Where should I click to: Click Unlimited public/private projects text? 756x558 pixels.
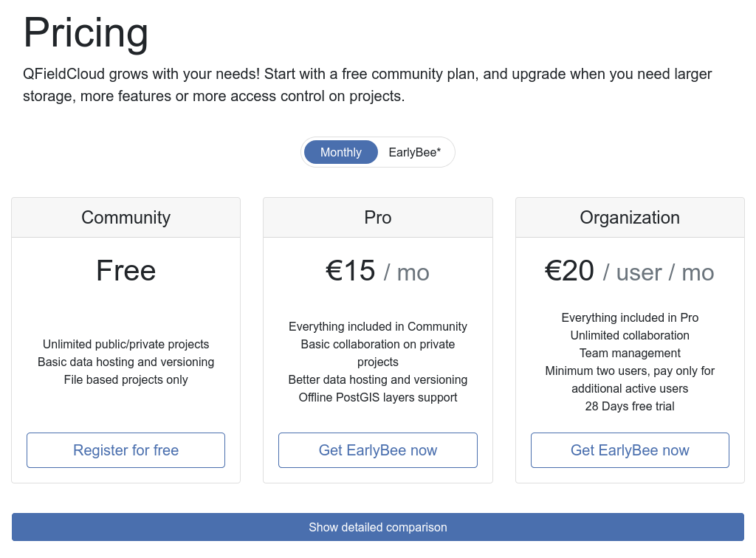click(126, 344)
